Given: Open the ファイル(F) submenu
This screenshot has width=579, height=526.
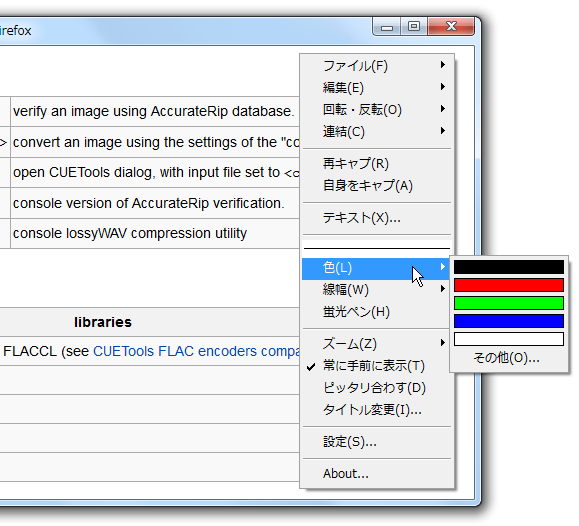Looking at the screenshot, I should click(376, 66).
